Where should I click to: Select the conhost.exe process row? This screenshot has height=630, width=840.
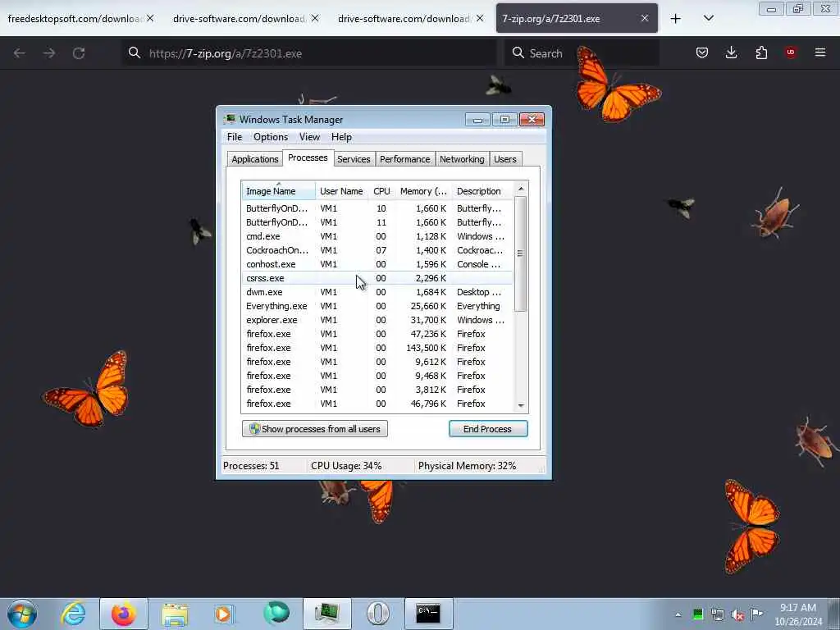tap(377, 264)
